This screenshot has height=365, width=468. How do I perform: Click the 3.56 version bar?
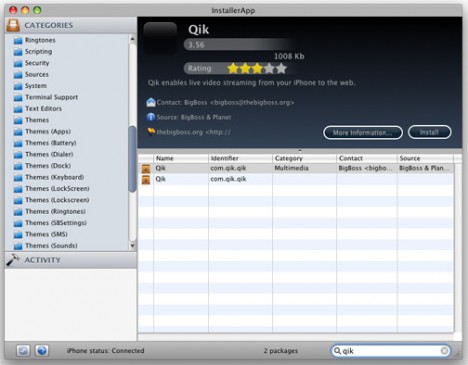click(x=240, y=45)
